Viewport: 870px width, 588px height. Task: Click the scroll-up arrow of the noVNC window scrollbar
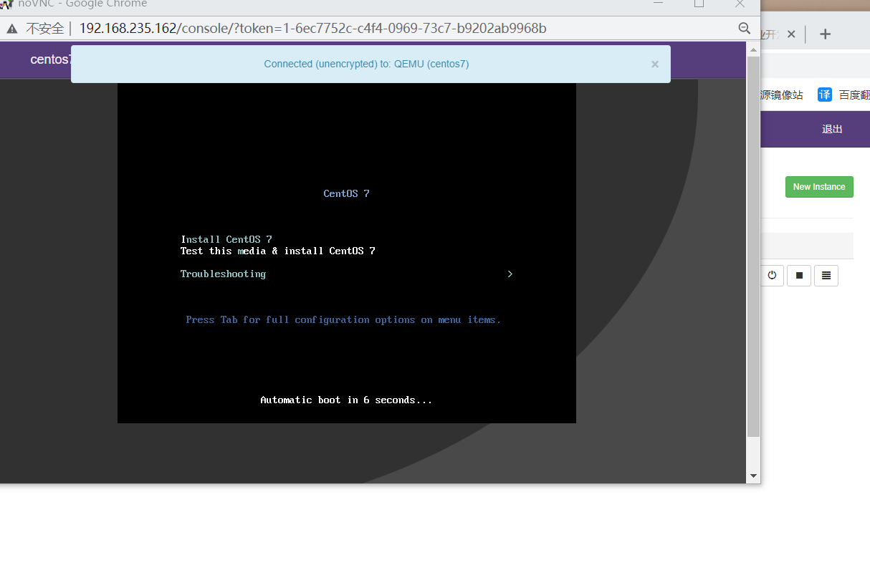(753, 49)
